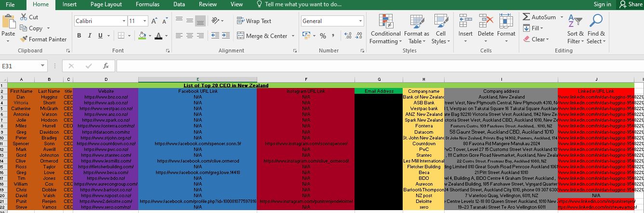Open the Clear dropdown
The width and height of the screenshot is (644, 213).
pos(536,39)
